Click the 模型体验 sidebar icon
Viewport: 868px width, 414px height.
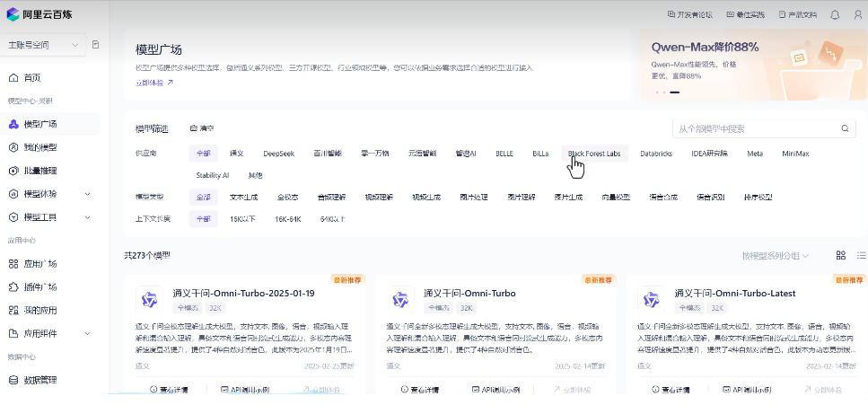13,194
